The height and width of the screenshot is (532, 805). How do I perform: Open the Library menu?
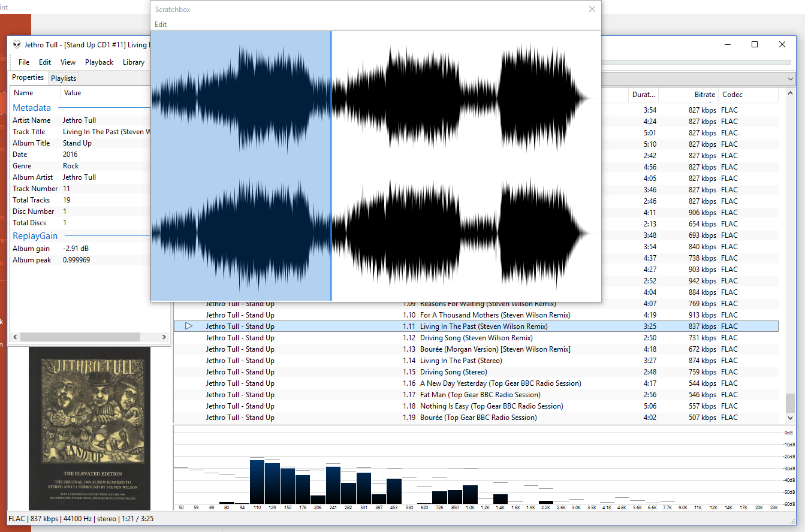coord(134,62)
